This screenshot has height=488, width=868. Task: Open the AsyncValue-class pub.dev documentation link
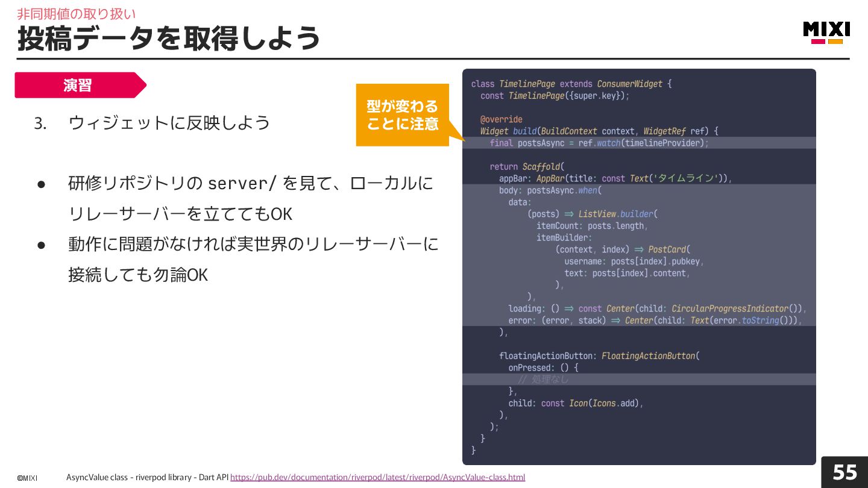(x=378, y=477)
